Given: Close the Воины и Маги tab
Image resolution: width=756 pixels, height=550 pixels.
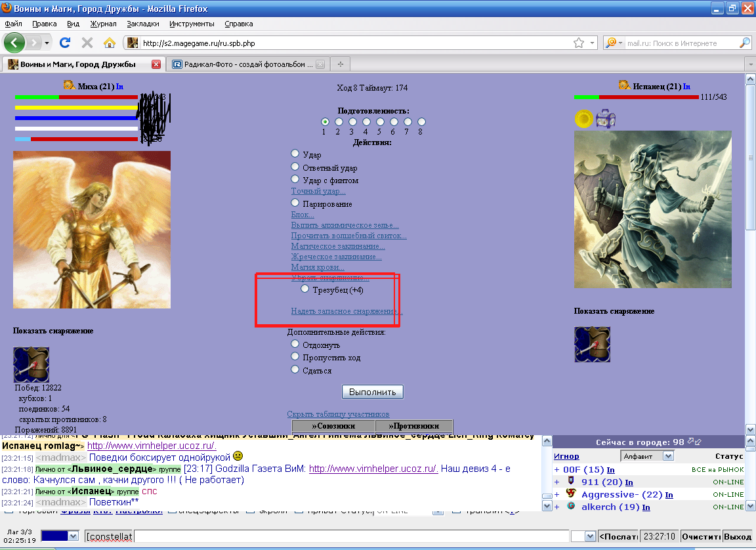Looking at the screenshot, I should pos(156,64).
